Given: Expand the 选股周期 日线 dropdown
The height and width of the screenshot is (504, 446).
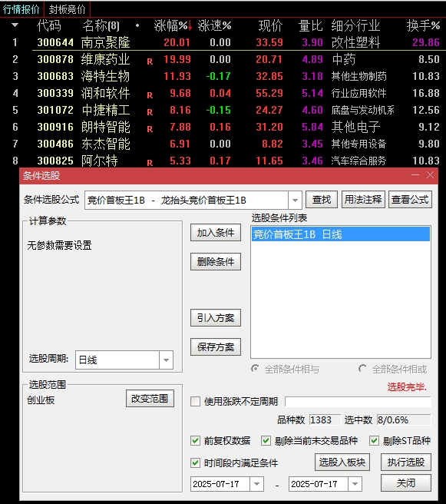Looking at the screenshot, I should [166, 360].
